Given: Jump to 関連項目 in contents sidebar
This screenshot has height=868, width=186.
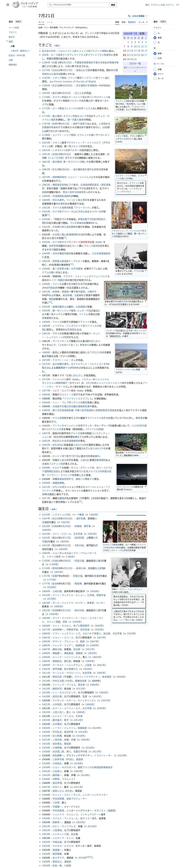Looking at the screenshot, I should pyautogui.click(x=13, y=65).
